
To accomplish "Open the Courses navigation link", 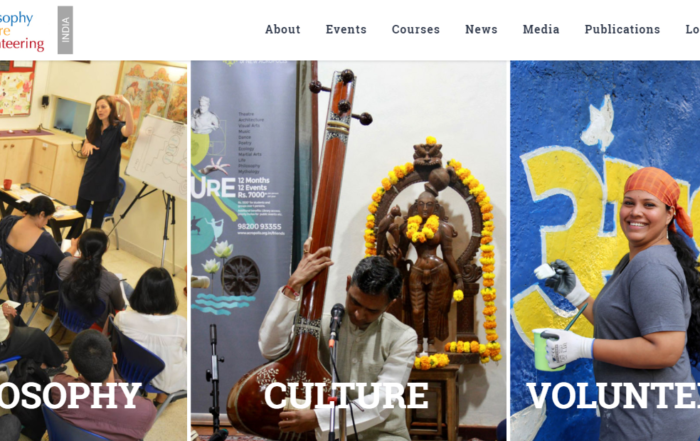I will click(416, 29).
